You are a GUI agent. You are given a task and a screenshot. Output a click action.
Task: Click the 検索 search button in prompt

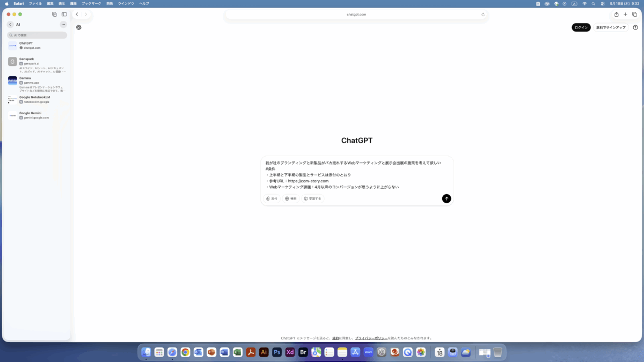tap(290, 198)
